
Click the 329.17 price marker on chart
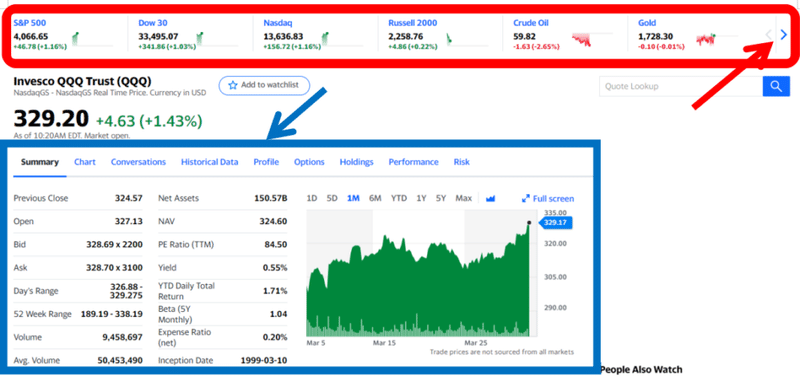pos(556,223)
